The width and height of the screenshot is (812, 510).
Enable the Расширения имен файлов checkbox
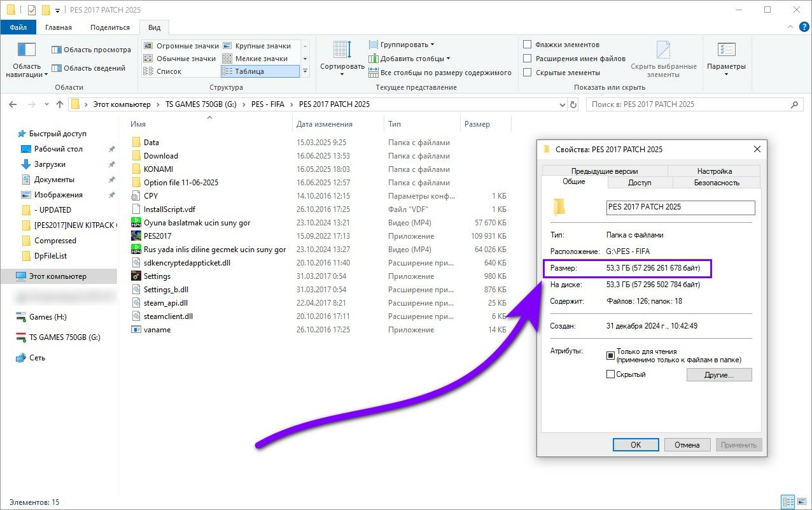click(x=527, y=59)
